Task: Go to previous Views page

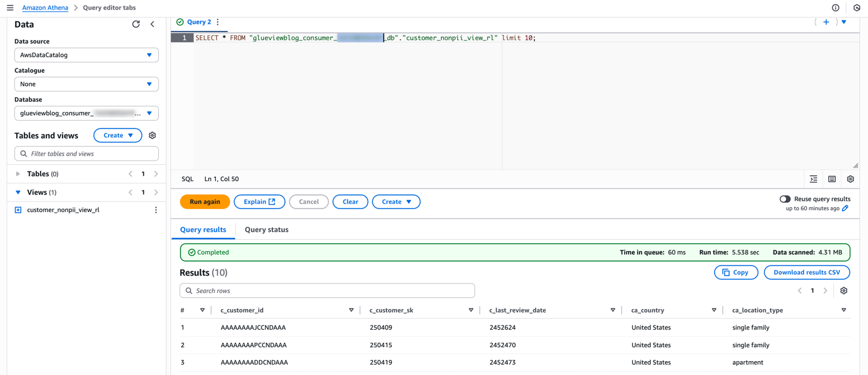Action: 130,193
